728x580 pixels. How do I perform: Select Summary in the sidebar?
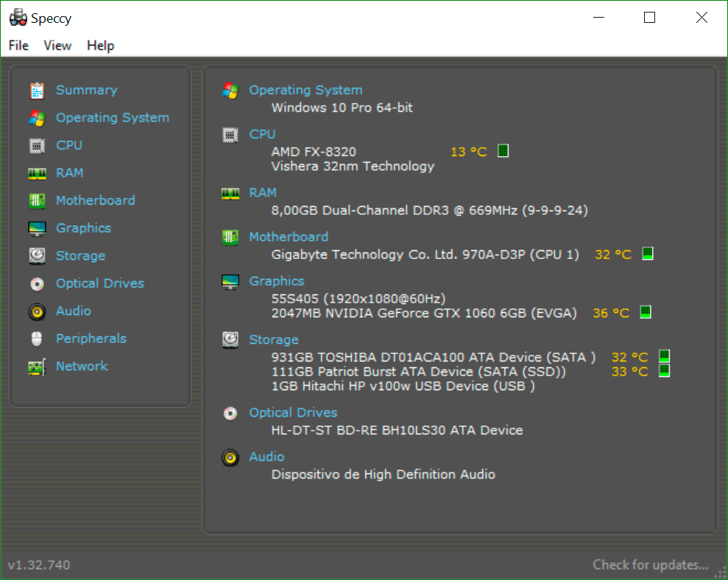coord(87,90)
